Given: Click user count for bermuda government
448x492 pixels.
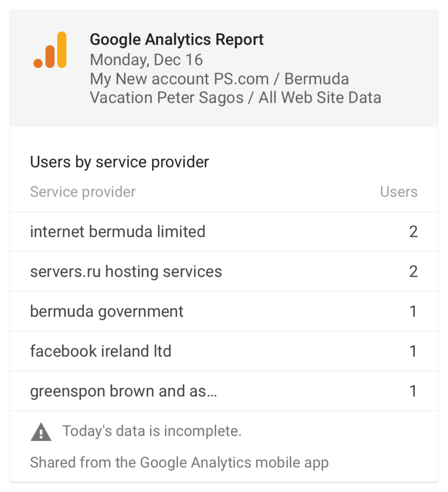Looking at the screenshot, I should (413, 311).
